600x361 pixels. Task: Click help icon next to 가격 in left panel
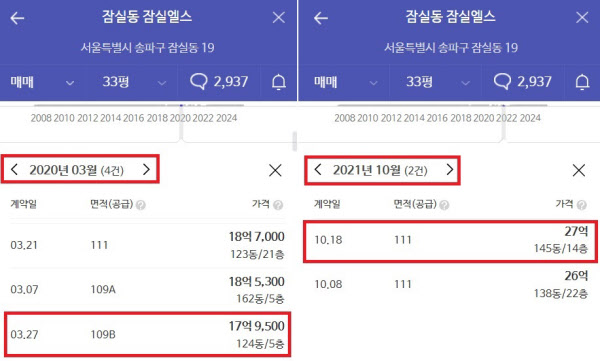point(278,205)
